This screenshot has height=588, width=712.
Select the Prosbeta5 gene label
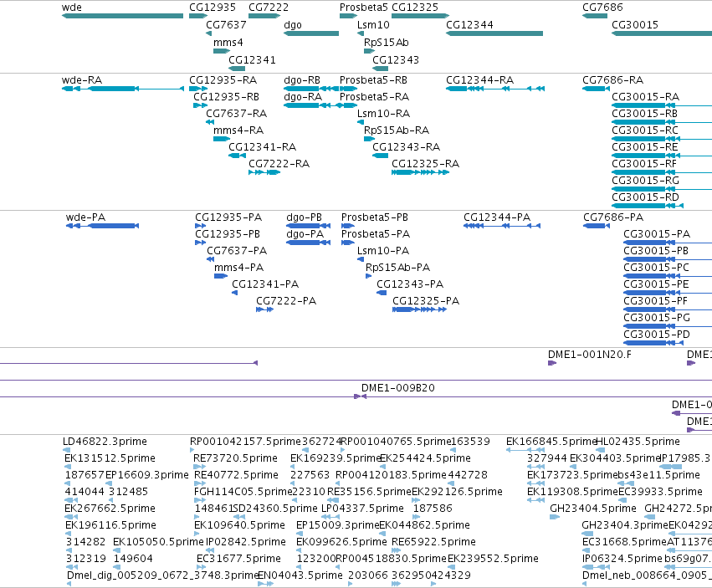[x=364, y=8]
